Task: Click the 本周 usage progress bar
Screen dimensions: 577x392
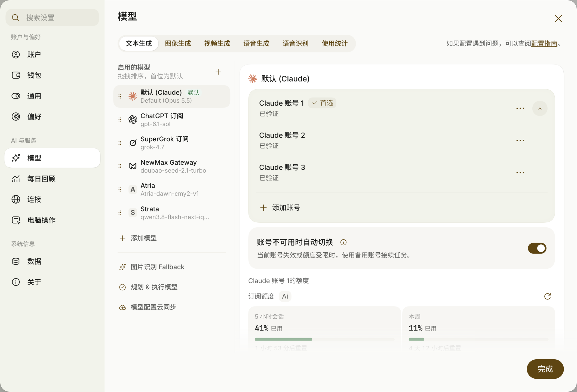Action: 478,339
